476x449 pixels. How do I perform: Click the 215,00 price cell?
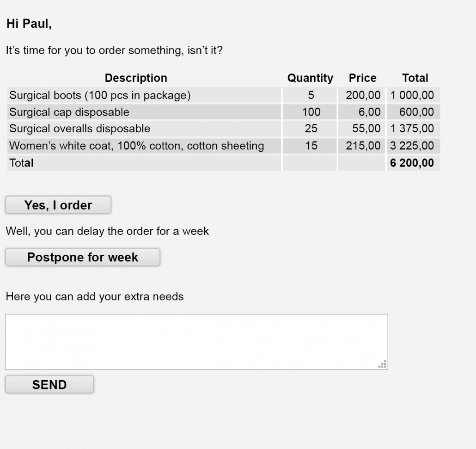(x=363, y=146)
